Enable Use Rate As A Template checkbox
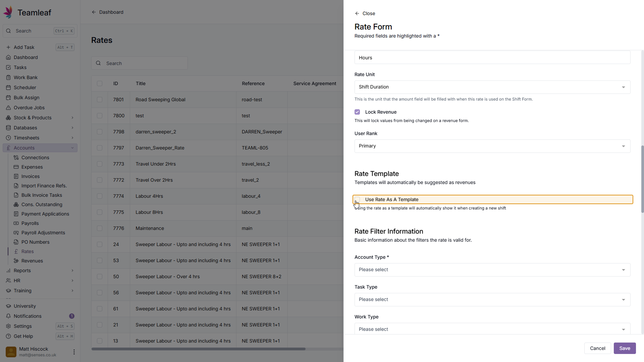The image size is (644, 362). tap(357, 199)
